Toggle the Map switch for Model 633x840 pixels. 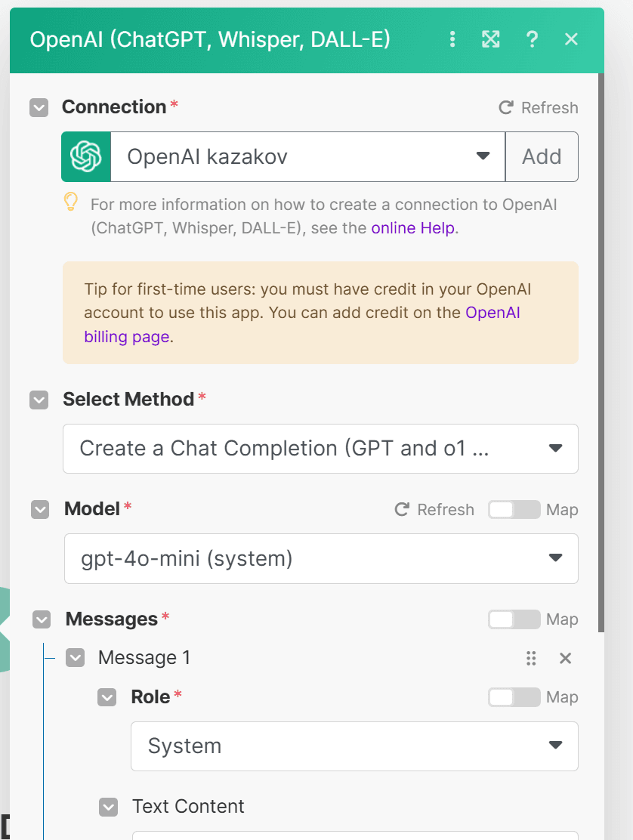click(x=514, y=509)
